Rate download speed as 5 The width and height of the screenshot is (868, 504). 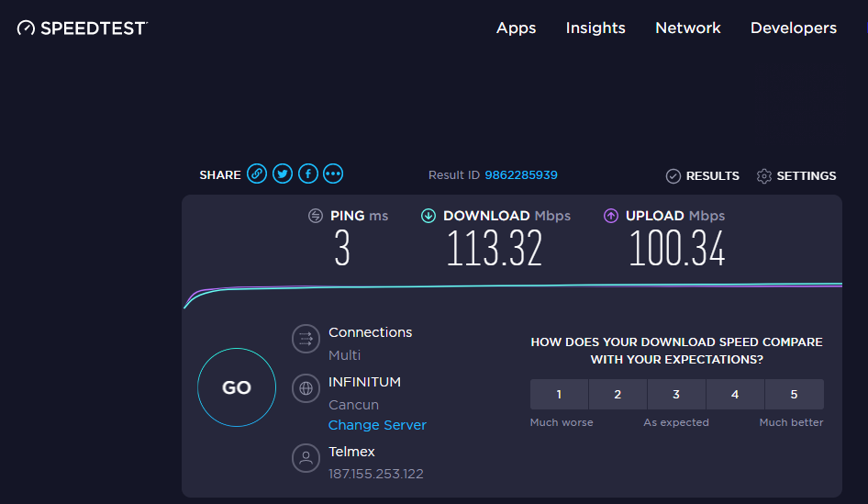point(794,395)
